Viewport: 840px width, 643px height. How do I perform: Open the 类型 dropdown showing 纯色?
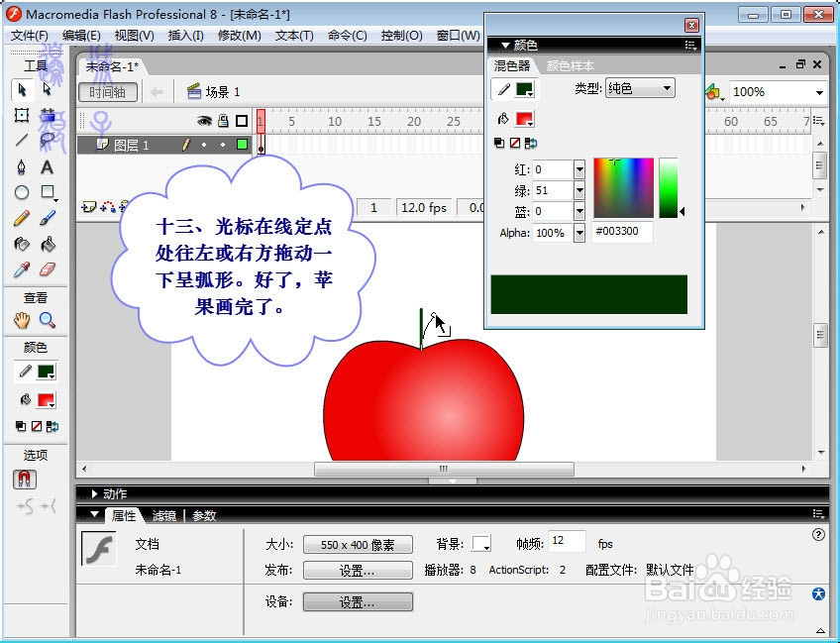point(639,88)
